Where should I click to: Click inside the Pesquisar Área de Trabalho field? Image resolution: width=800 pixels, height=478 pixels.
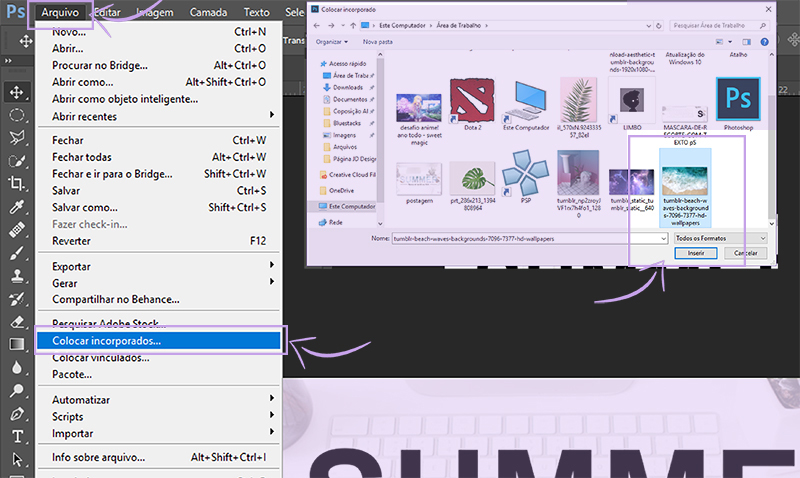pyautogui.click(x=719, y=26)
